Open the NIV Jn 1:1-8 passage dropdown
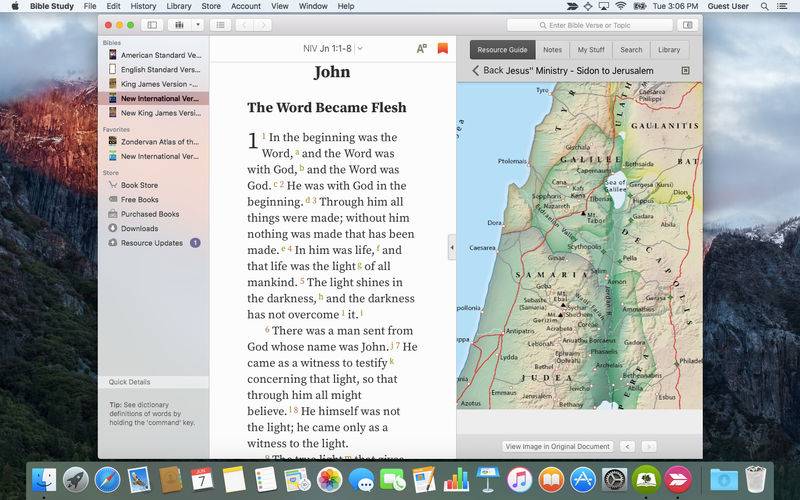Screen dimensions: 800x500 [332, 48]
